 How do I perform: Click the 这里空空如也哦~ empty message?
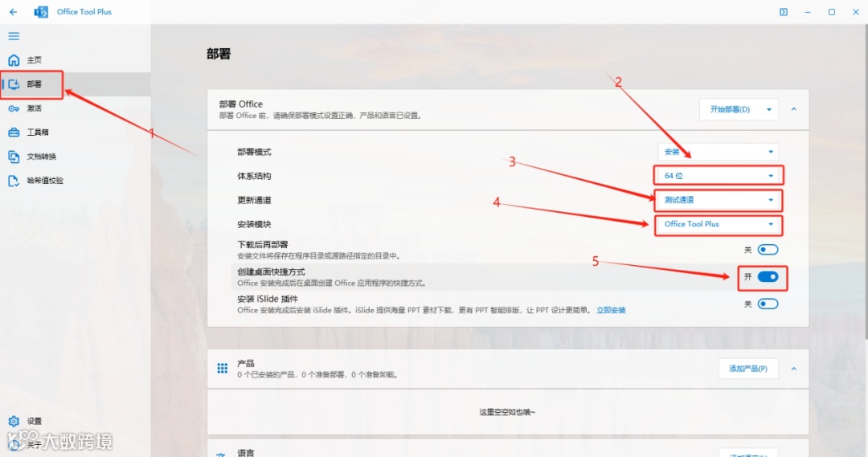[x=508, y=412]
